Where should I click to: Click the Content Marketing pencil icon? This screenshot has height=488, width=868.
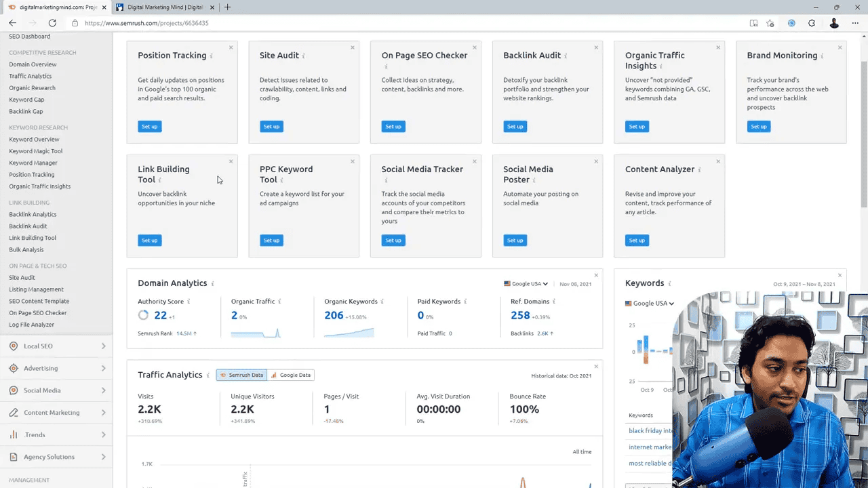(x=12, y=412)
